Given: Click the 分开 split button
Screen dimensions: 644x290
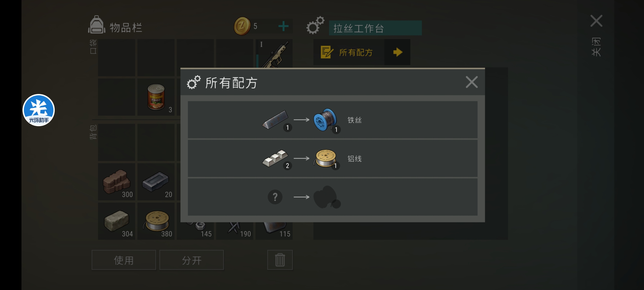Looking at the screenshot, I should [192, 260].
